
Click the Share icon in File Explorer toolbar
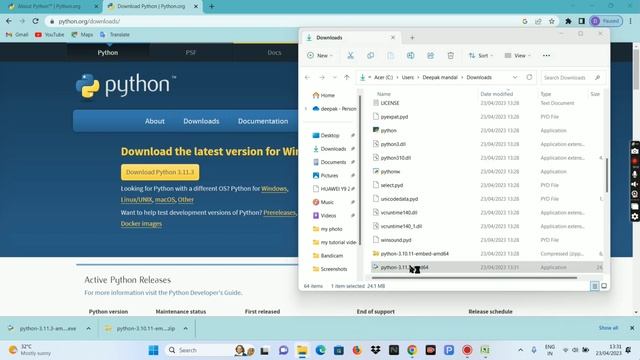pos(430,56)
